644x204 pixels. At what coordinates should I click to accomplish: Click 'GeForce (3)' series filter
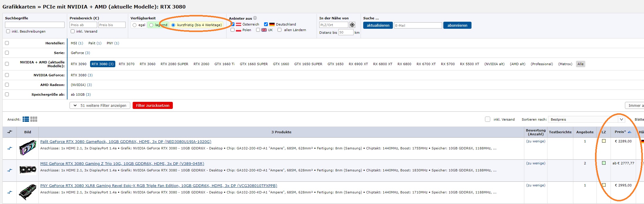pos(80,53)
